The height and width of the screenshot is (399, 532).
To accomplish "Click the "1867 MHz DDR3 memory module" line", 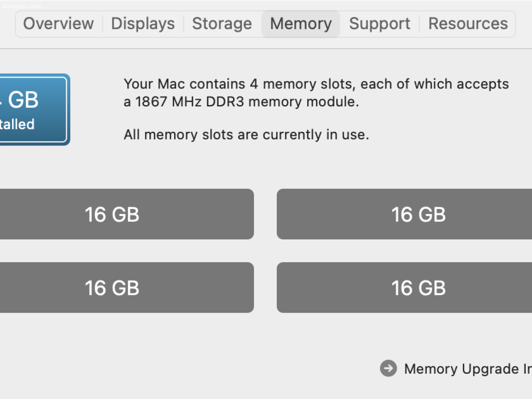I will click(x=241, y=102).
